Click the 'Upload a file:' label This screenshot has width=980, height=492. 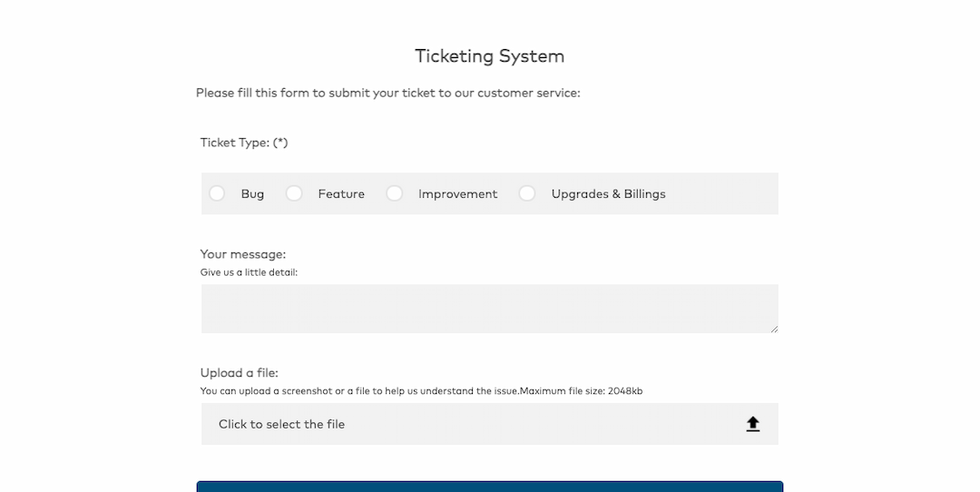[x=239, y=372]
